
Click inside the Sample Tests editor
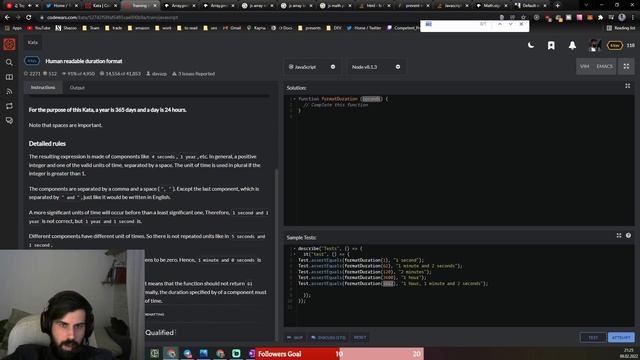[x=459, y=285]
